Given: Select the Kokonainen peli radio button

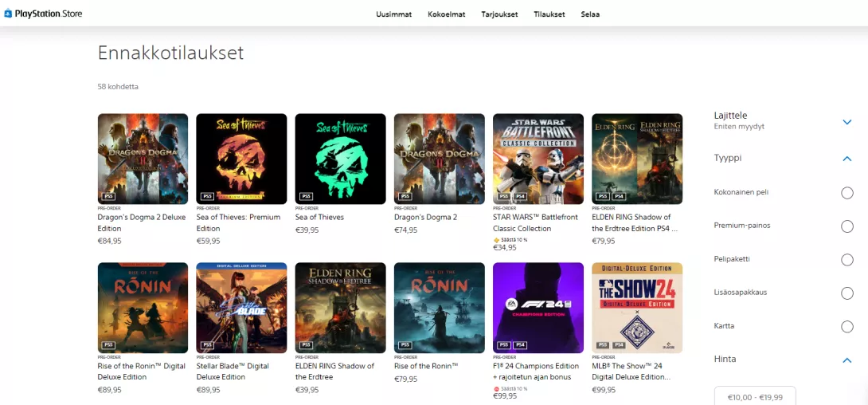Looking at the screenshot, I should (847, 193).
